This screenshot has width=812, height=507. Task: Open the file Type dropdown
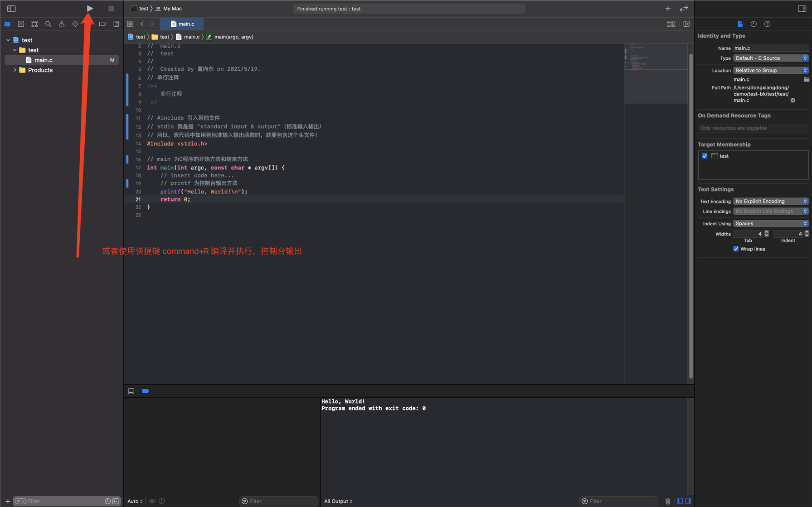click(x=771, y=58)
